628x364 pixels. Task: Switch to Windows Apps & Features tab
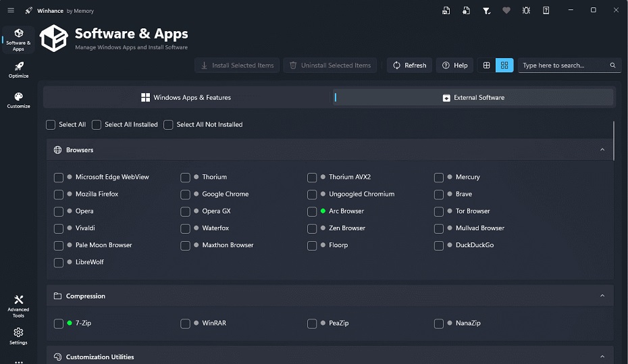(x=186, y=98)
